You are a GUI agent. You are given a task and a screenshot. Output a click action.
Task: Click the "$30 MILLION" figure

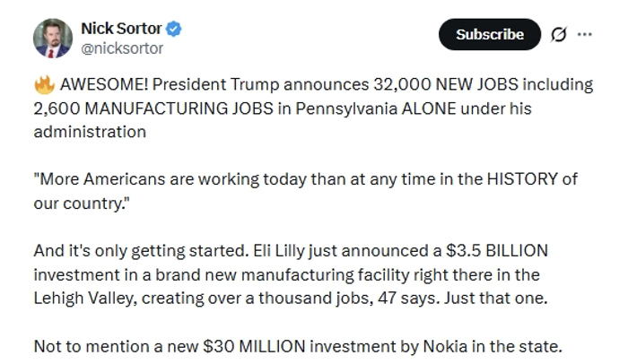click(254, 347)
